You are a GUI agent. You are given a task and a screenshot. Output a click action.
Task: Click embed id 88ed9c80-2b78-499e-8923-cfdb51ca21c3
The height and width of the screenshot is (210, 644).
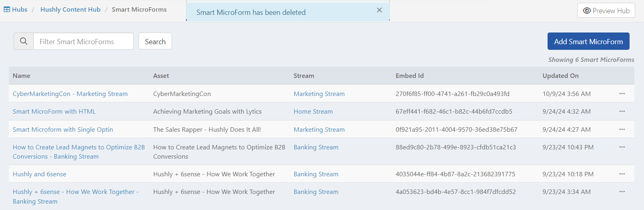pyautogui.click(x=456, y=147)
